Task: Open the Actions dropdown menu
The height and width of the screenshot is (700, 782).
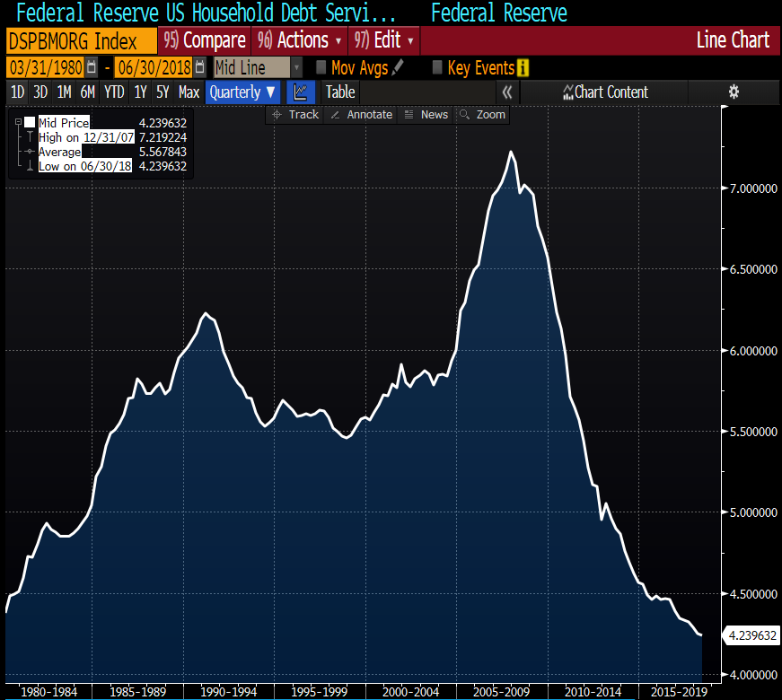Action: coord(300,40)
